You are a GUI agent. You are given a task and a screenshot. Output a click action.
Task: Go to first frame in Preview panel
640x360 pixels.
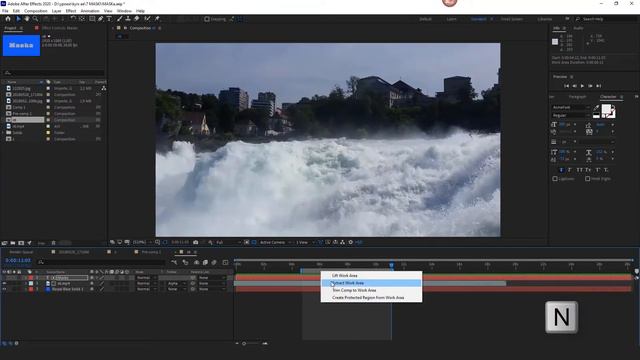[566, 86]
